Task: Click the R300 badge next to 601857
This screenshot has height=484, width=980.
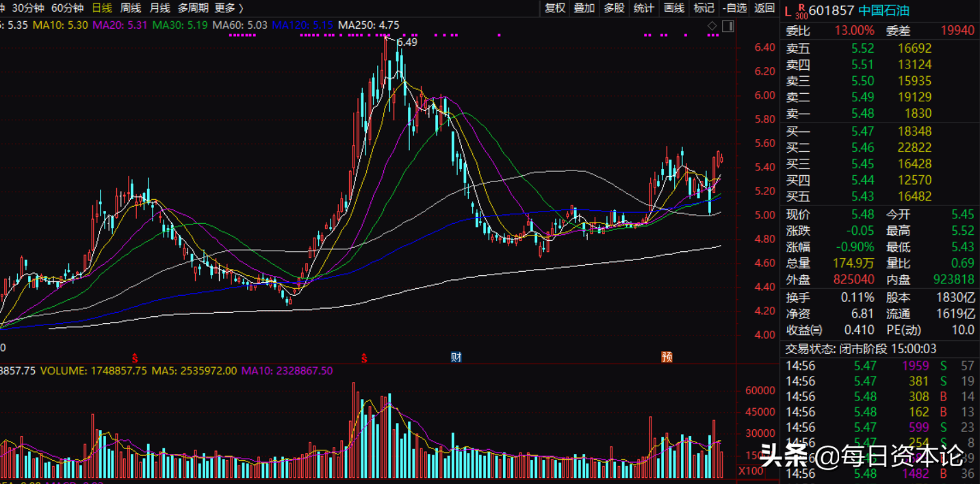Action: tap(802, 10)
